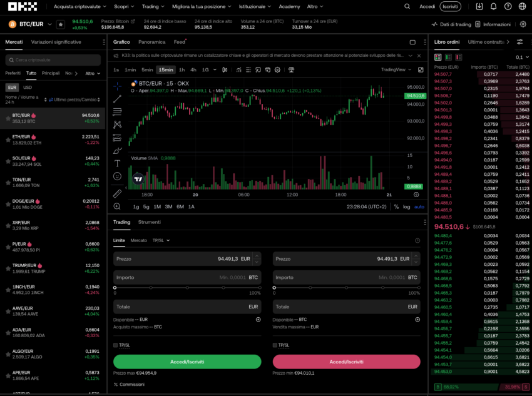The width and height of the screenshot is (532, 396).
Task: Open the chart indicators icon
Action: point(239,70)
